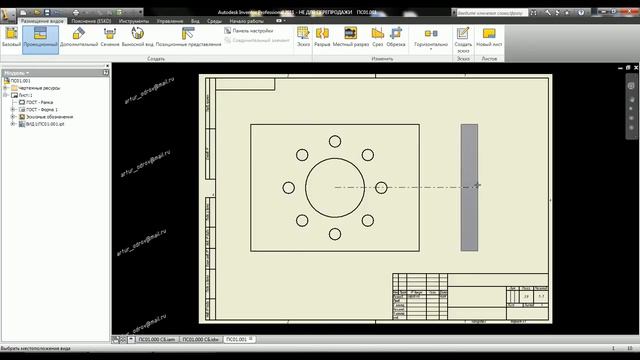Click the navigation wheel icon on right bar
This screenshot has height=360, width=640.
pos(631,86)
